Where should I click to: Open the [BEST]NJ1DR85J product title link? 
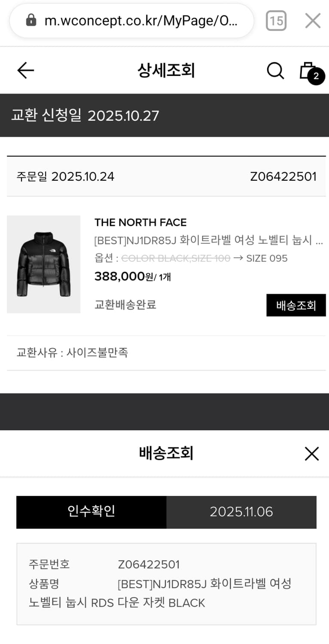[x=208, y=240]
